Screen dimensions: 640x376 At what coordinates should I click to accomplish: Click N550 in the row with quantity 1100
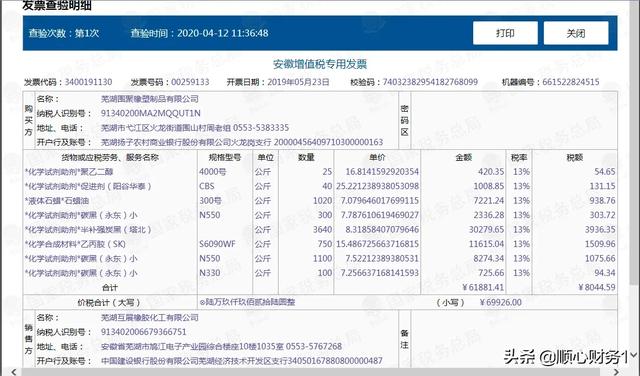pyautogui.click(x=210, y=258)
